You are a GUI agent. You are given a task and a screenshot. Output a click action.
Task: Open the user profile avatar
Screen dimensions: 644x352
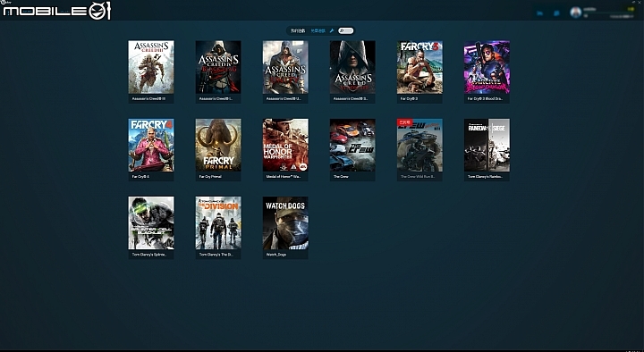576,13
